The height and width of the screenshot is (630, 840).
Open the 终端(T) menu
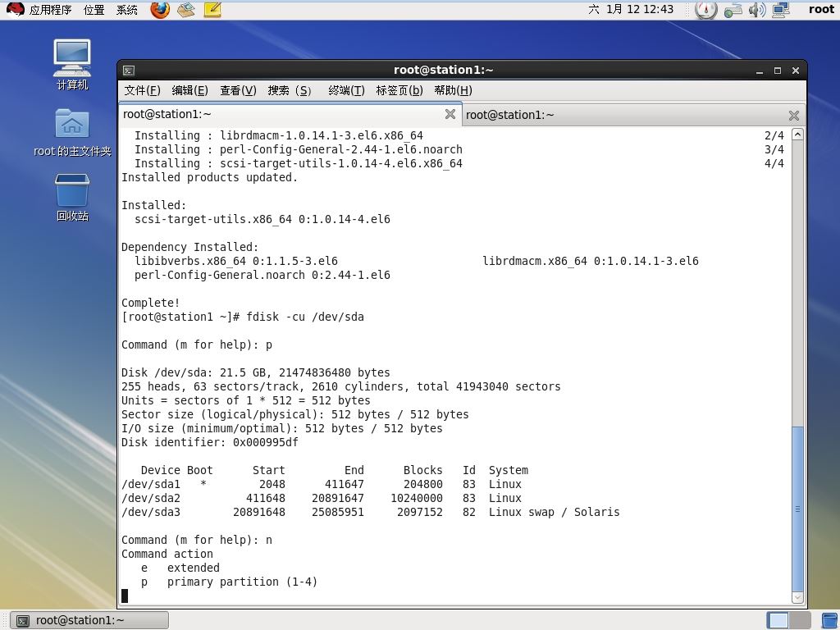pos(346,90)
